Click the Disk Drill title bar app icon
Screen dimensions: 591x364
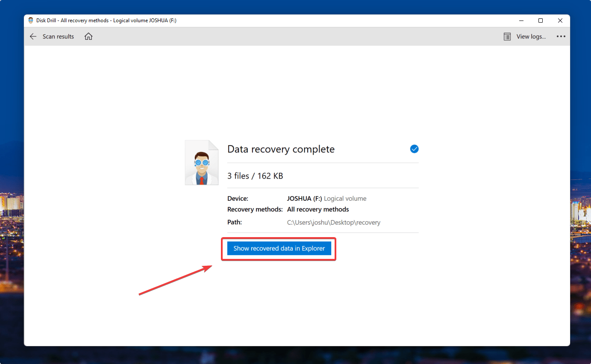(31, 21)
